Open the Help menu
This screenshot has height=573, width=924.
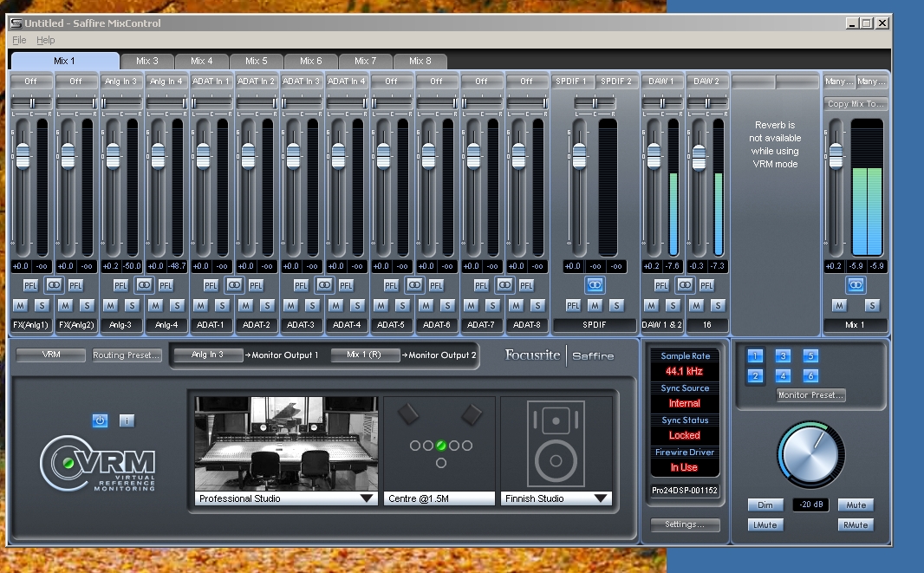[x=45, y=40]
